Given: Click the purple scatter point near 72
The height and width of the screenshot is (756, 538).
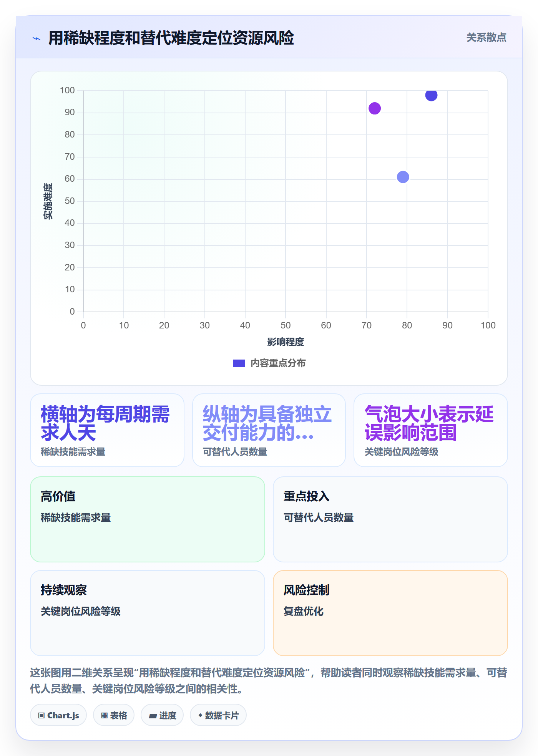Looking at the screenshot, I should (x=374, y=108).
